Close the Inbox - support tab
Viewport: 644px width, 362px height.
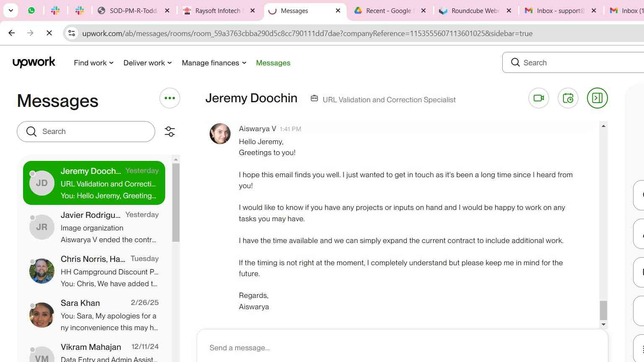coord(594,10)
